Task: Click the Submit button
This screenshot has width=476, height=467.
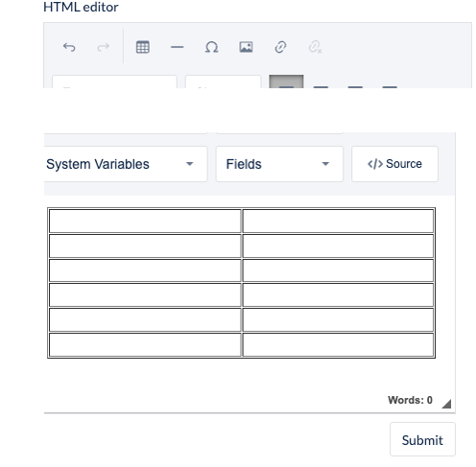Action: [422, 439]
